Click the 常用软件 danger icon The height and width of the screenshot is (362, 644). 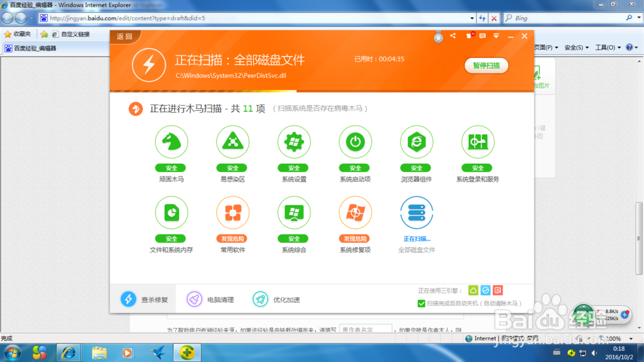coord(232,213)
